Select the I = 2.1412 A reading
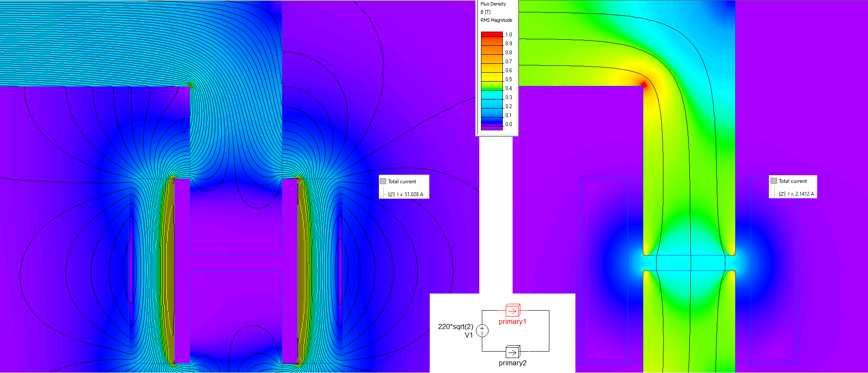The image size is (868, 373). (801, 194)
